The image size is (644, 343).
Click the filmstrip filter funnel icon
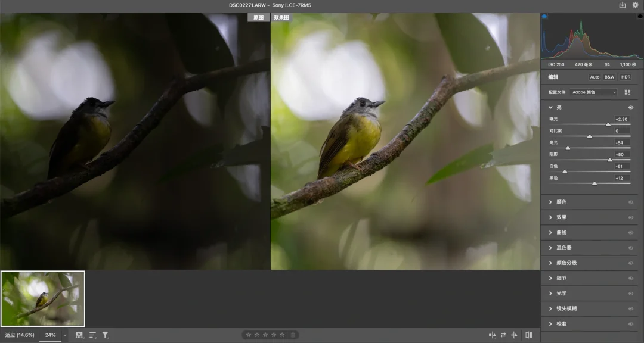106,335
